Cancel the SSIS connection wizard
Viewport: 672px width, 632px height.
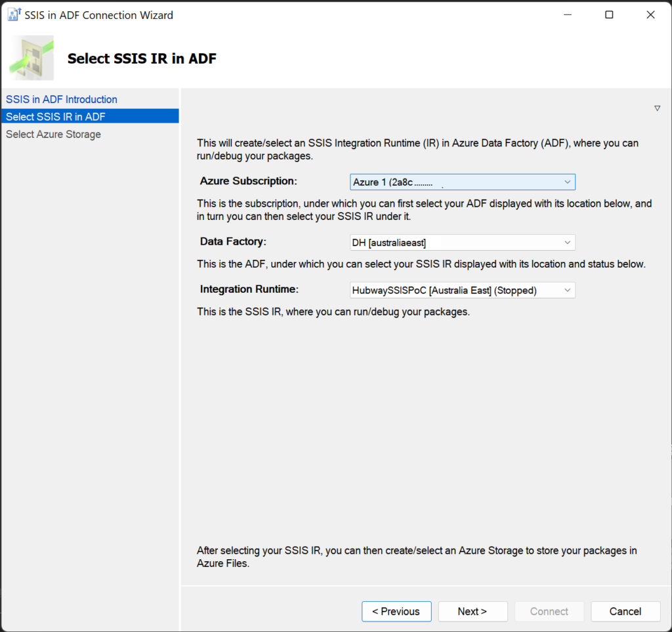click(x=625, y=611)
